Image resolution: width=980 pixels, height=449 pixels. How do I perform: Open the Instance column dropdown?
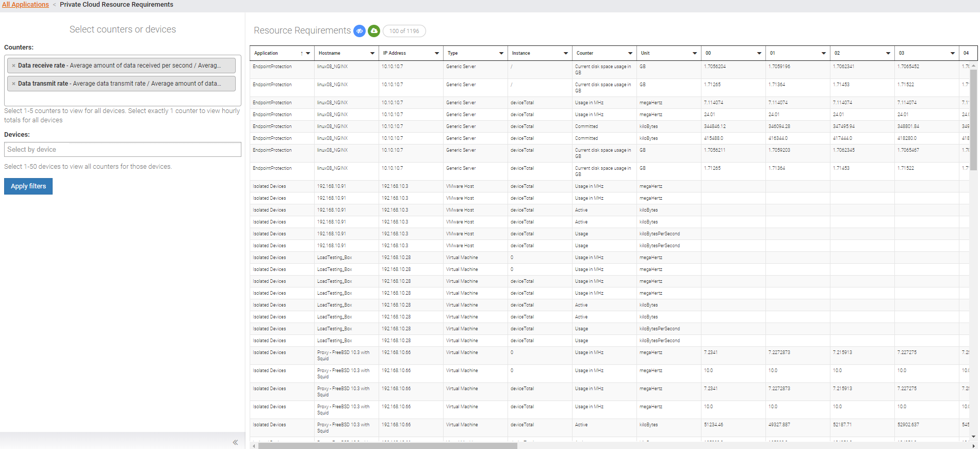click(566, 53)
